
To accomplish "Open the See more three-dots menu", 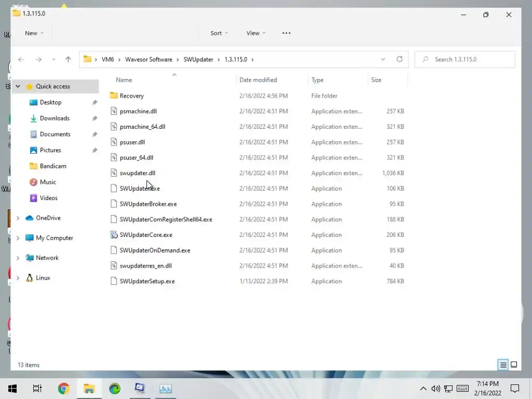I will (x=286, y=33).
